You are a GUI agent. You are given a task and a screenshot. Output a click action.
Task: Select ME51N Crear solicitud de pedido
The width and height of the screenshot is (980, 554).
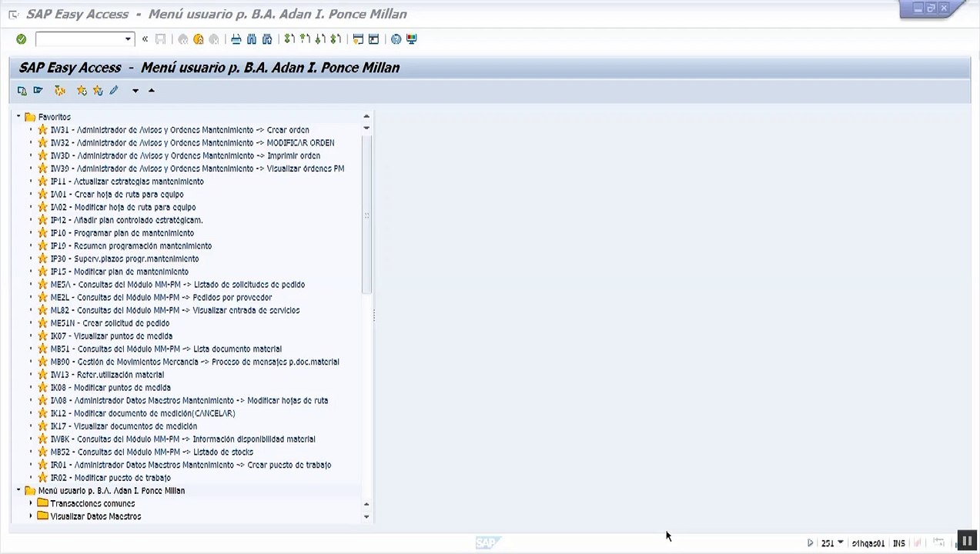(109, 323)
